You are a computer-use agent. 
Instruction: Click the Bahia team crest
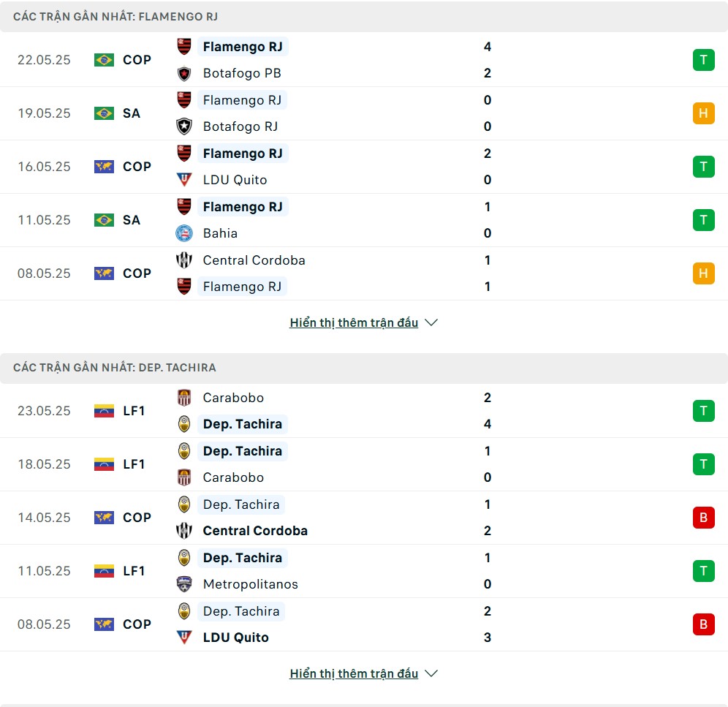coord(184,233)
